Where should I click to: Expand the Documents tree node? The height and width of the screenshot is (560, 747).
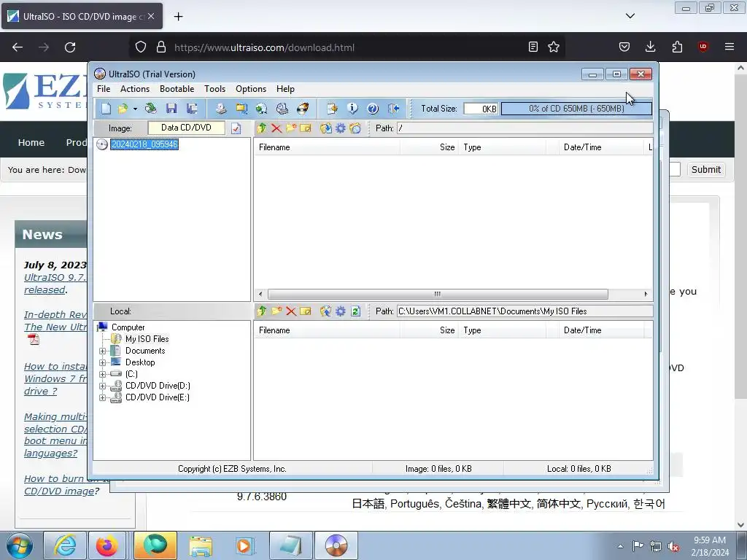pos(102,351)
